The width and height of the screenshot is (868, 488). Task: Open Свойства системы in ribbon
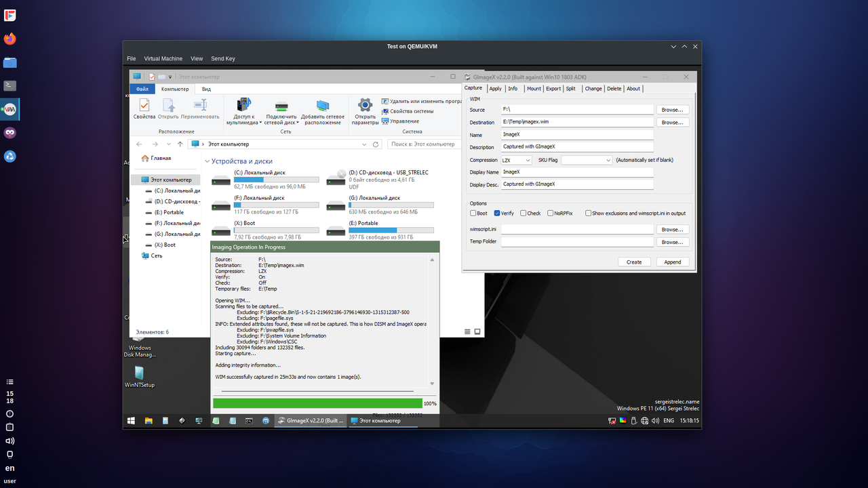408,111
